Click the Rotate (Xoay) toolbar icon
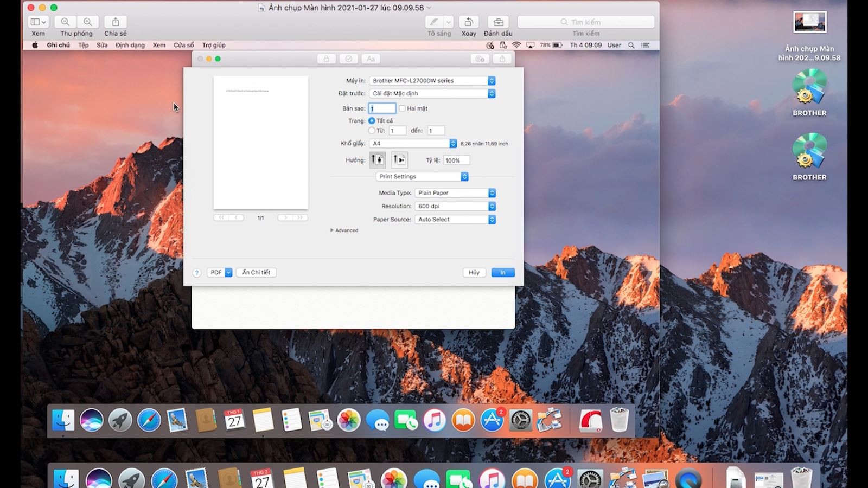 (x=468, y=22)
